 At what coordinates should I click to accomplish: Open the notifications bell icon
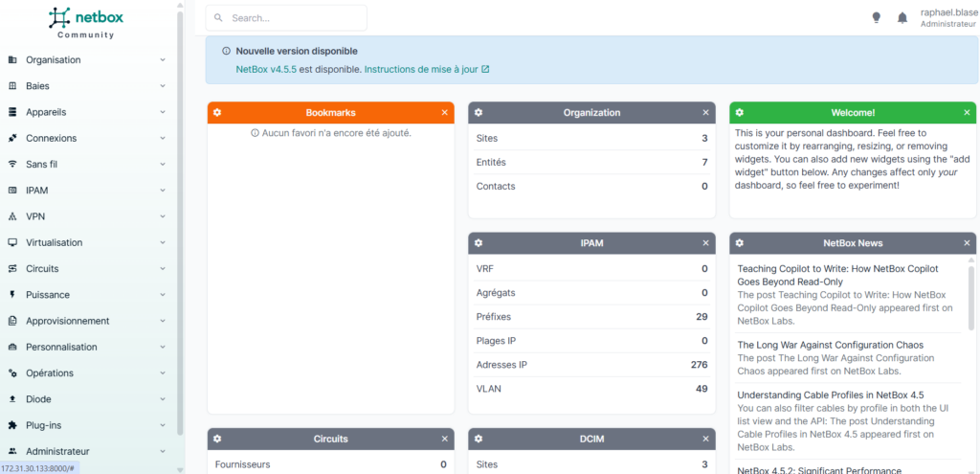click(902, 17)
